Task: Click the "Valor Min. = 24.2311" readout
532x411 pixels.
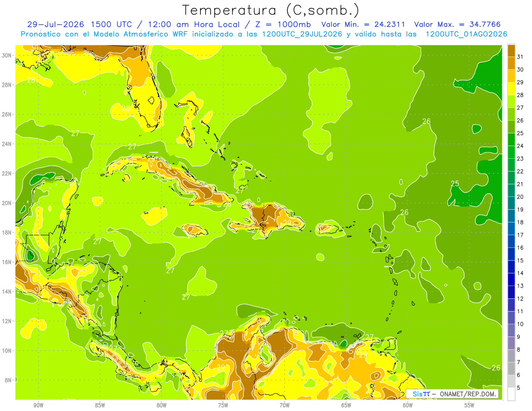Action: (x=363, y=24)
